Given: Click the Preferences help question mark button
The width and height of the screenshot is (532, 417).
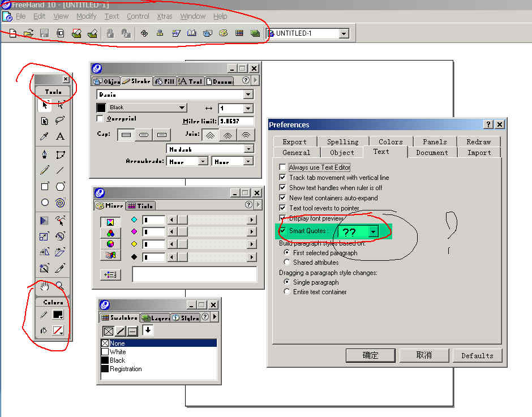Looking at the screenshot, I should [488, 124].
